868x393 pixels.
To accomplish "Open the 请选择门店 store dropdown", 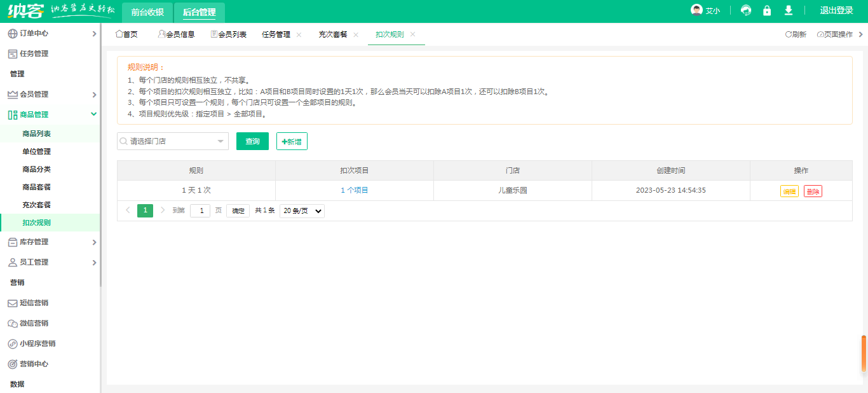I will tap(173, 141).
